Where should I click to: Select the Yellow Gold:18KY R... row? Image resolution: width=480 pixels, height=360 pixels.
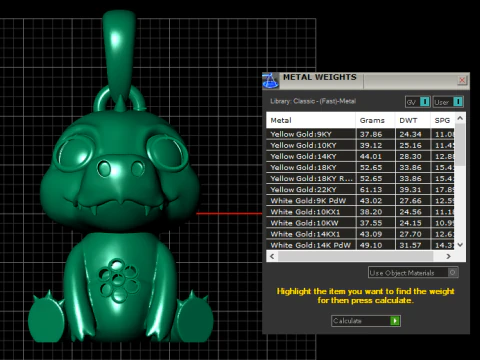[360, 178]
